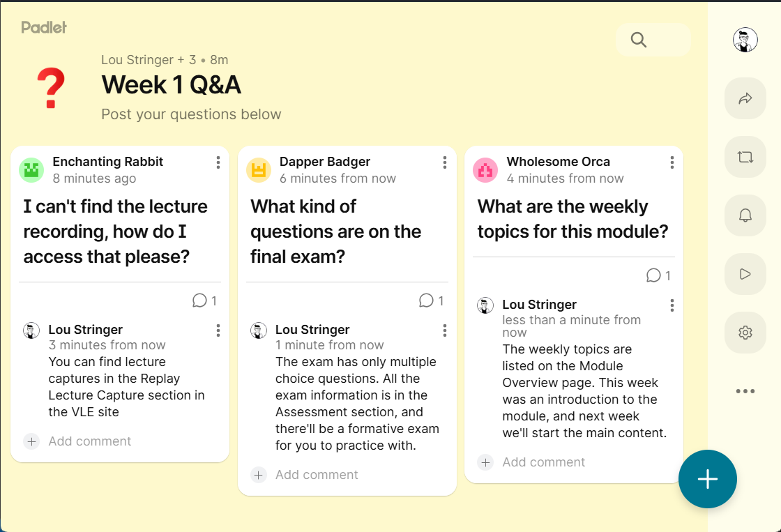The width and height of the screenshot is (781, 532).
Task: Click the comment bubble on Enchanting Rabbit post
Action: pos(199,301)
